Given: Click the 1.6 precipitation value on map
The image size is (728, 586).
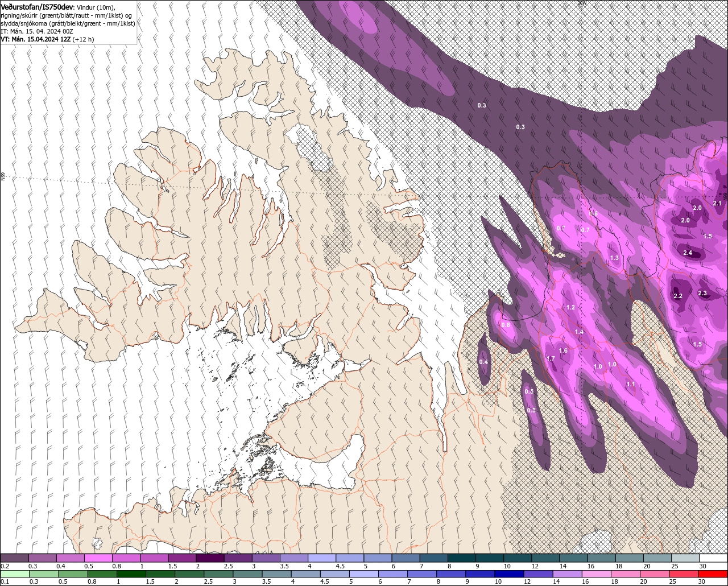Looking at the screenshot, I should coord(563,350).
